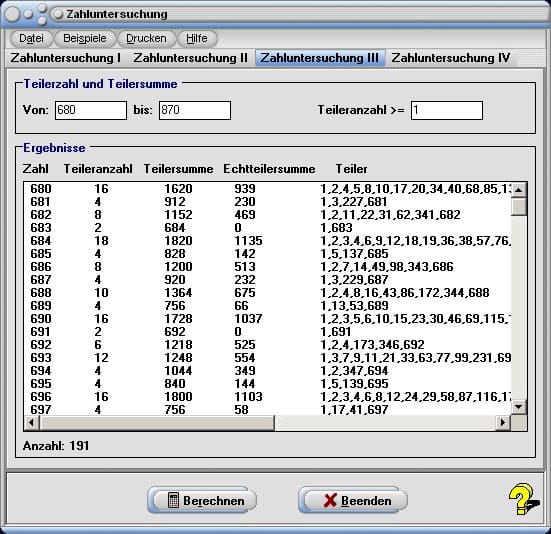
Task: Switch to the Zahluntersuchung I tab
Action: point(66,58)
